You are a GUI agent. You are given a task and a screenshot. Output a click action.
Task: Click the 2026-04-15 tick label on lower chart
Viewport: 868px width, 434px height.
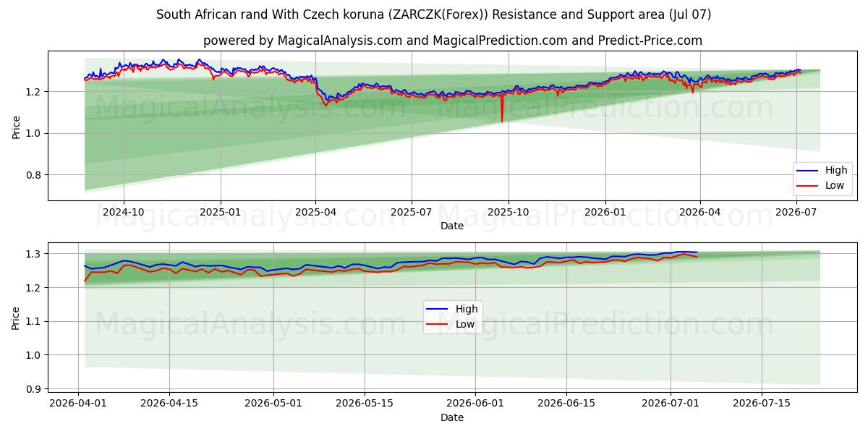[x=169, y=404]
